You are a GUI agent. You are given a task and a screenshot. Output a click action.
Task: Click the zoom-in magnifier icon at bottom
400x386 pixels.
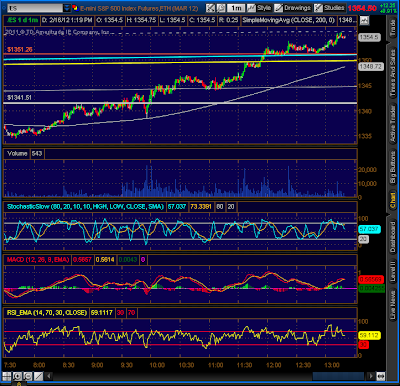point(17,376)
